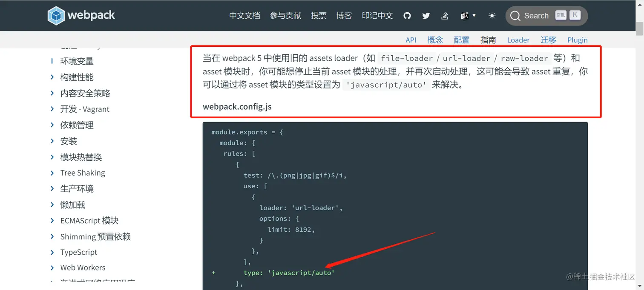This screenshot has height=290, width=644.
Task: Expand the TypeScript chevron
Action: click(x=52, y=253)
